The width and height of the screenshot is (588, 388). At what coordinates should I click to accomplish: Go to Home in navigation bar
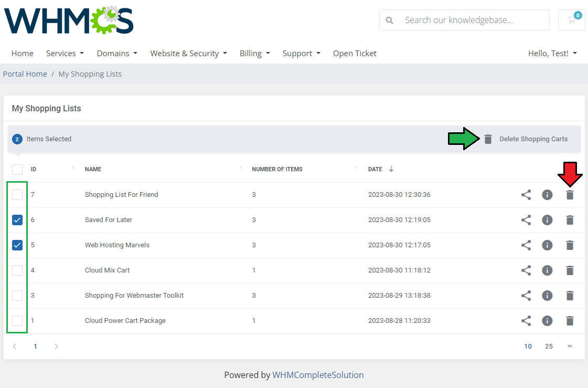pos(22,53)
